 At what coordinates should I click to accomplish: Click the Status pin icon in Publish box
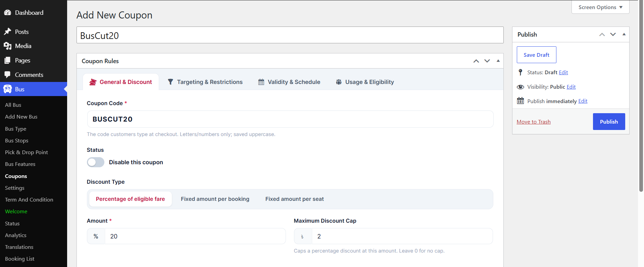point(521,72)
